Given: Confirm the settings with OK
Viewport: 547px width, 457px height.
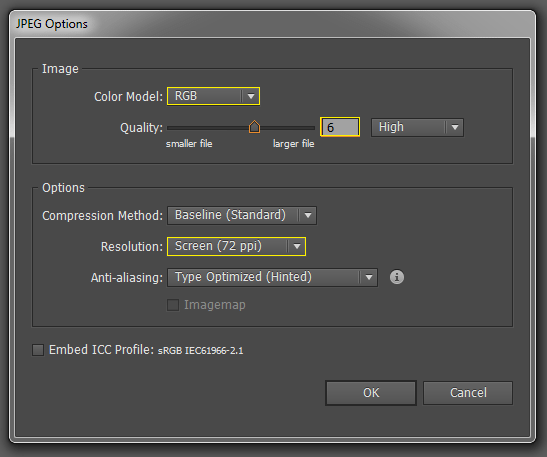Looking at the screenshot, I should [371, 393].
